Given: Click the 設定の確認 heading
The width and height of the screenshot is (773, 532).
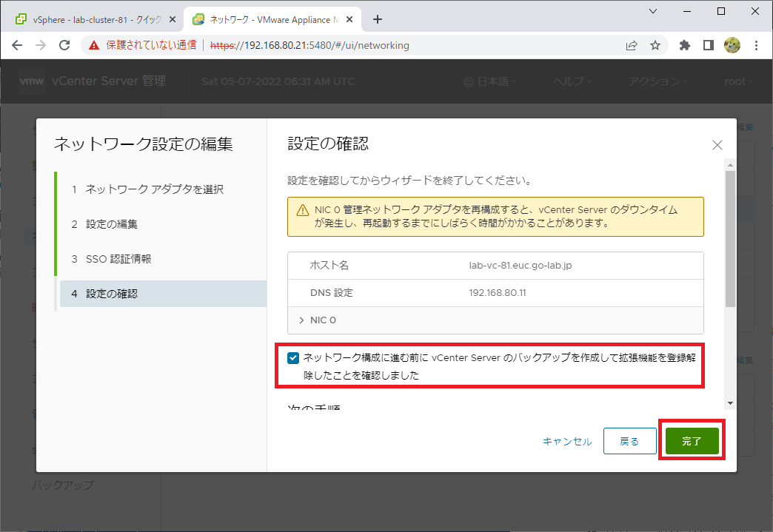Looking at the screenshot, I should tap(328, 144).
